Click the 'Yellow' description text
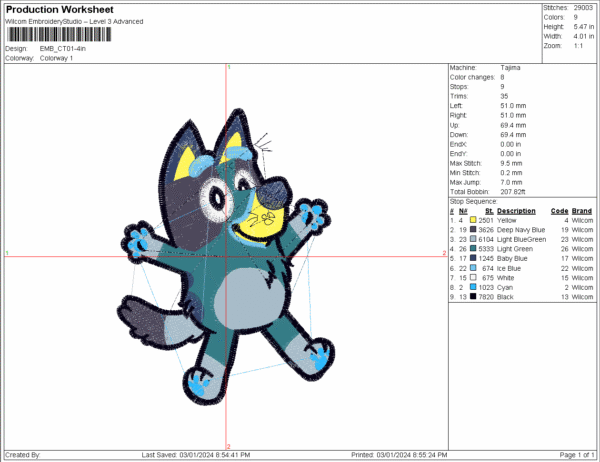 click(x=506, y=220)
